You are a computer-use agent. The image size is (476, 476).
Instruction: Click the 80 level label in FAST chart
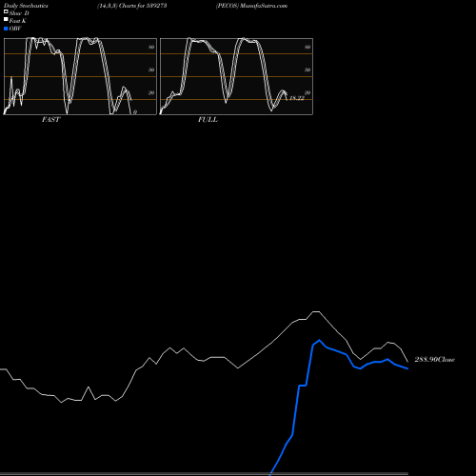click(x=151, y=47)
